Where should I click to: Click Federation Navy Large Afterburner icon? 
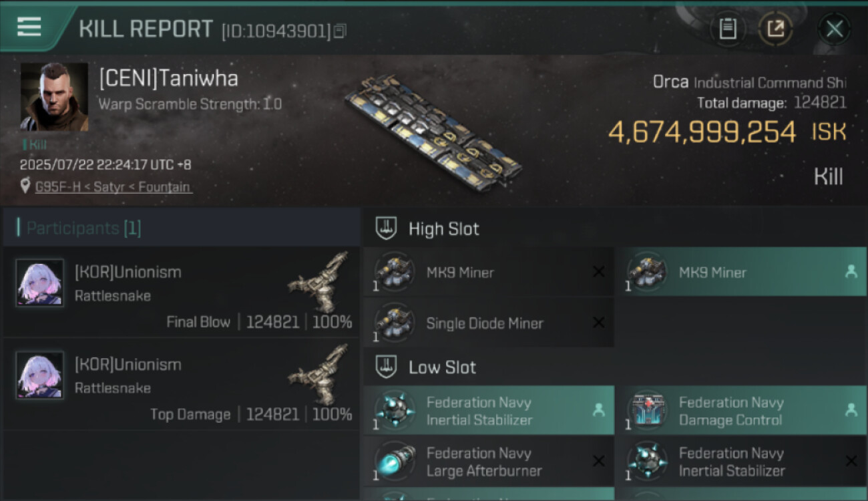[395, 462]
